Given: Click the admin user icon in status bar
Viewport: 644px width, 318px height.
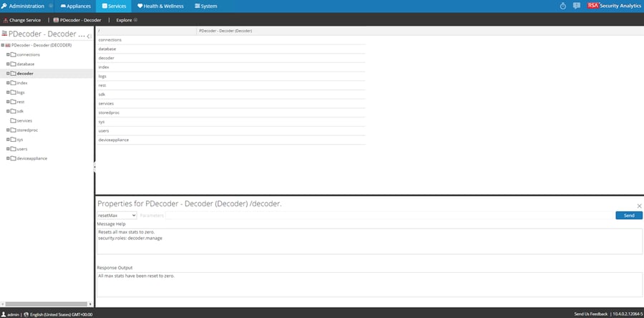Looking at the screenshot, I should (4, 314).
